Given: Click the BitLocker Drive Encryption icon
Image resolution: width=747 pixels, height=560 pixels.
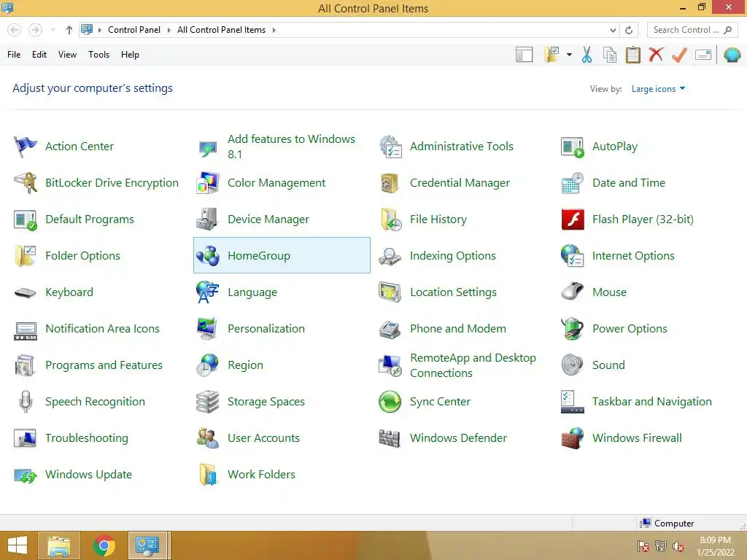Looking at the screenshot, I should click(x=26, y=183).
